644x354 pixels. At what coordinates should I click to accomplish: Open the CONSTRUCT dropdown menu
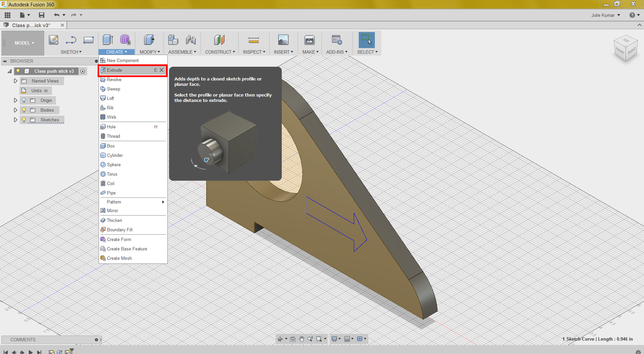[x=220, y=52]
